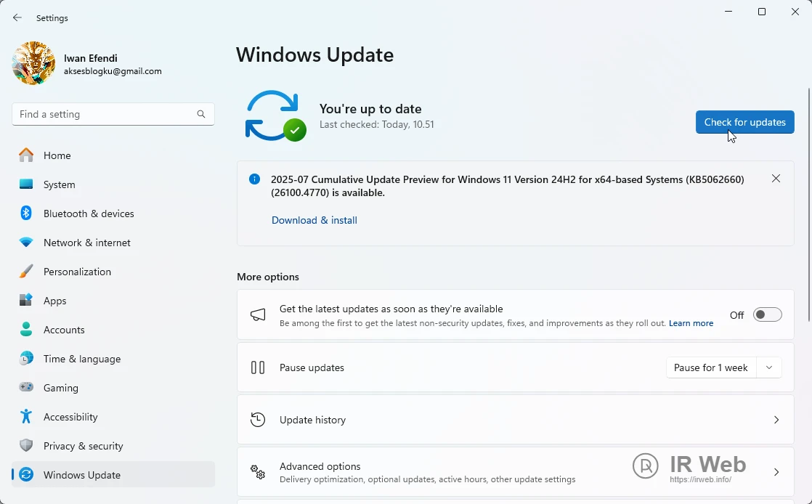812x504 pixels.
Task: Toggle Get the latest updates switch
Action: [x=767, y=315]
